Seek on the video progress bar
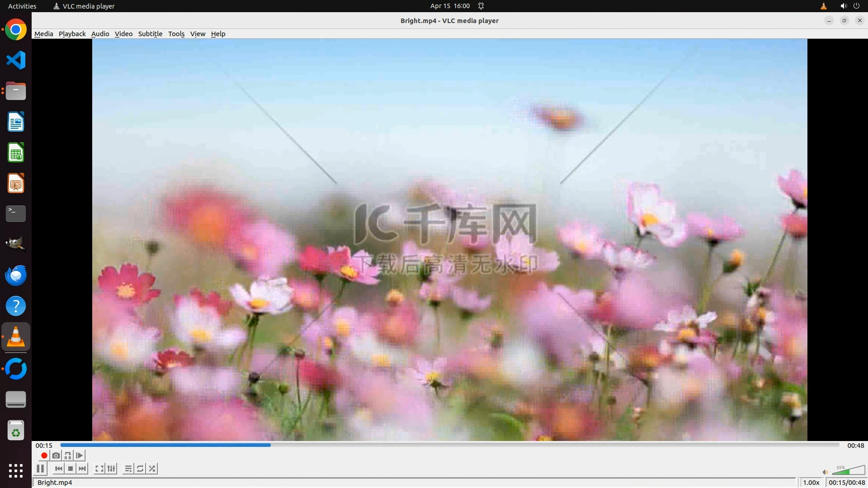 point(450,445)
